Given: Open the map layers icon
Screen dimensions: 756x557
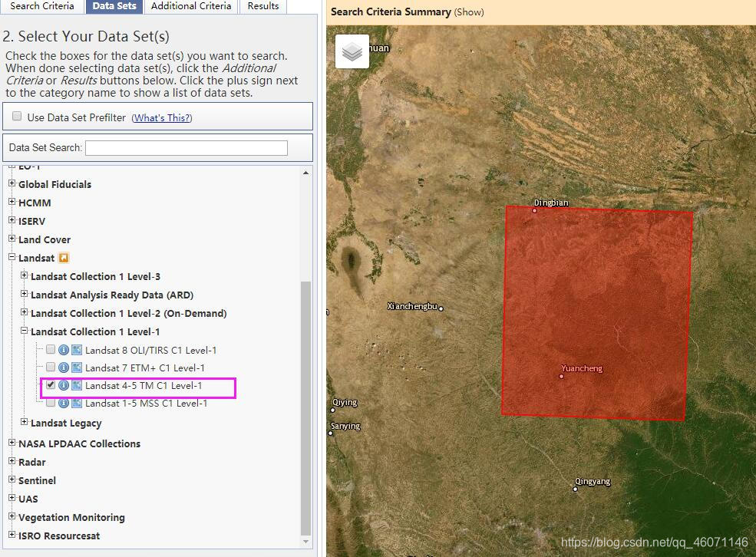Looking at the screenshot, I should [352, 51].
